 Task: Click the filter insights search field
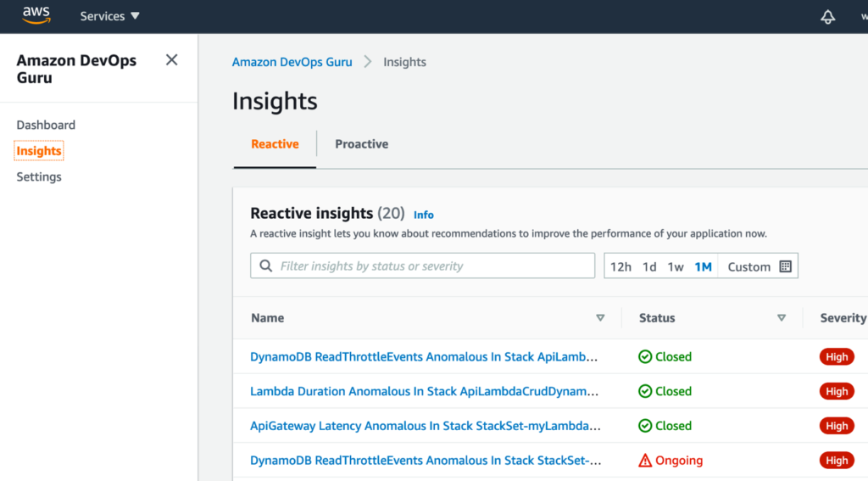pos(422,266)
